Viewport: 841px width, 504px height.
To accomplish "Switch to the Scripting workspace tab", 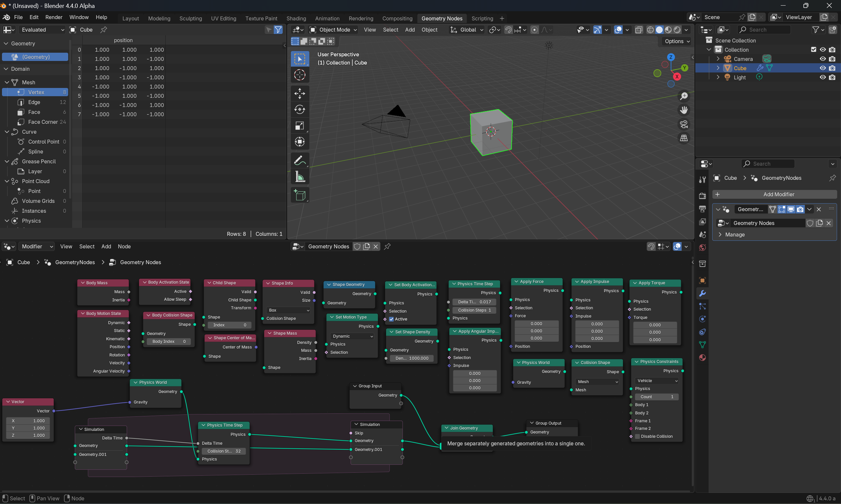I will (482, 18).
